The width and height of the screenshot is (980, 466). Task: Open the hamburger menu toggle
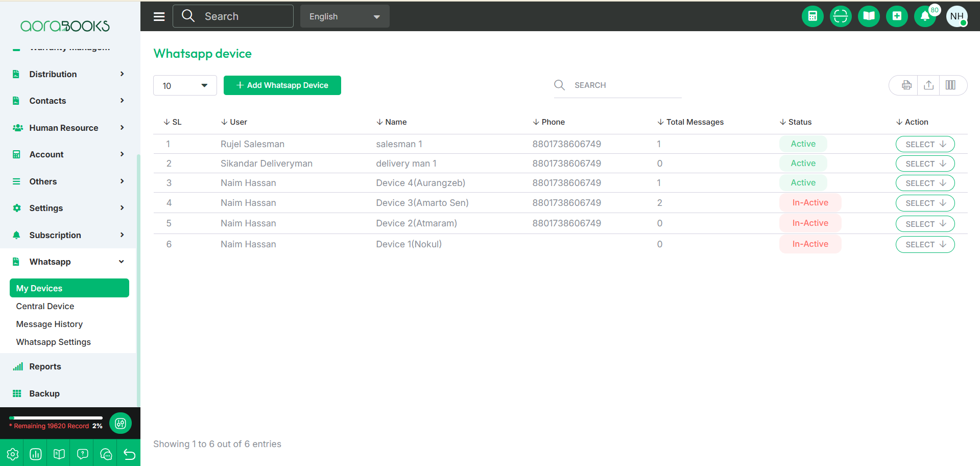click(159, 16)
